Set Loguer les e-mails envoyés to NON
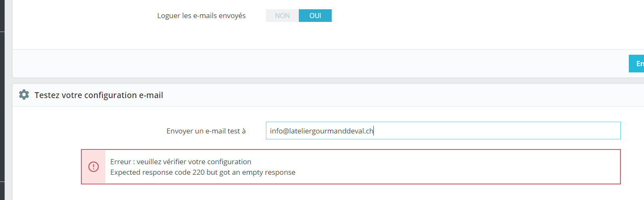 click(282, 16)
